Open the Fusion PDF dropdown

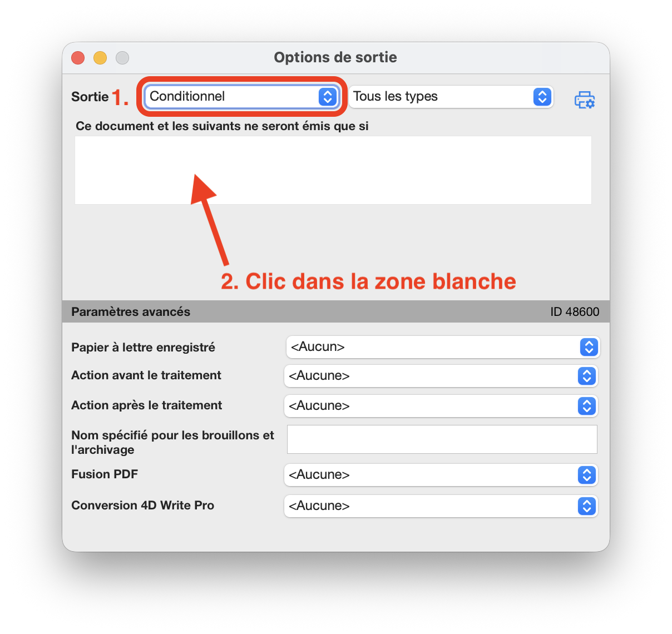[x=441, y=475]
